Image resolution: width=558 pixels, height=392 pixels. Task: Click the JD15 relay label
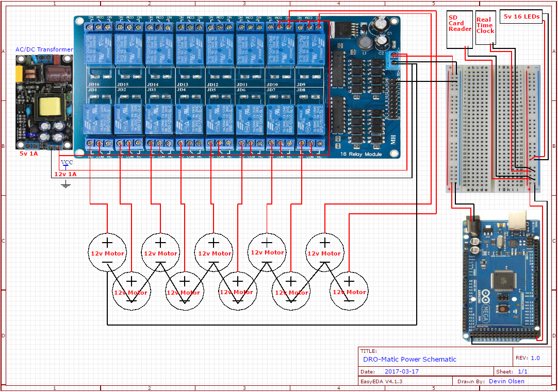123,84
